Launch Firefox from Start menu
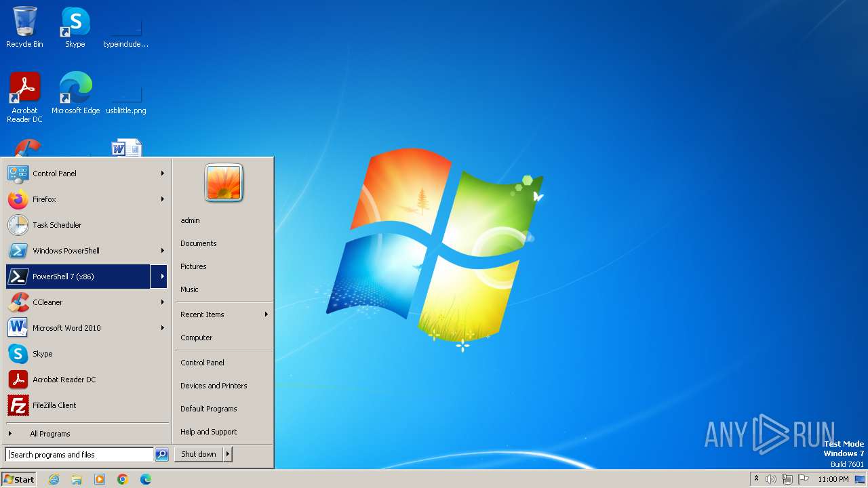This screenshot has height=488, width=868. pyautogui.click(x=87, y=199)
